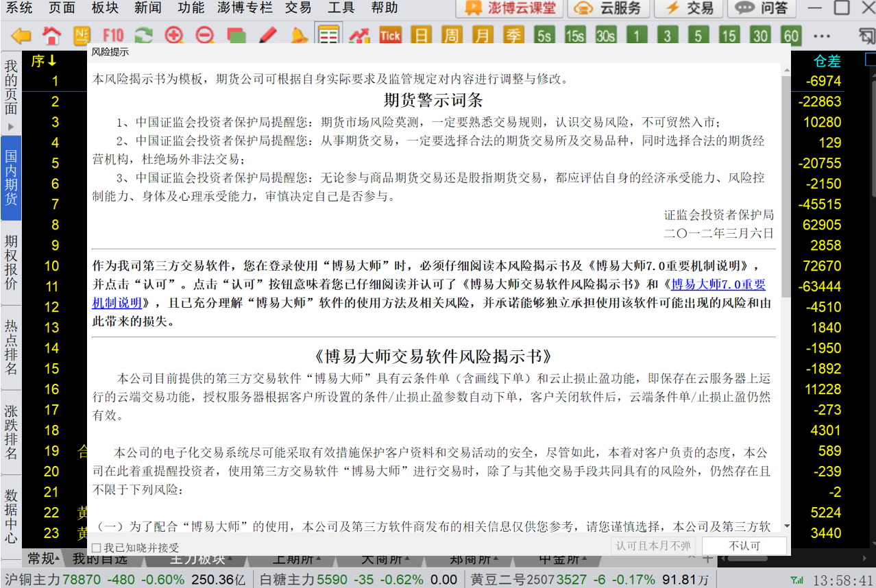Select the 15s period button
Screen dimensions: 876x588
click(x=574, y=36)
